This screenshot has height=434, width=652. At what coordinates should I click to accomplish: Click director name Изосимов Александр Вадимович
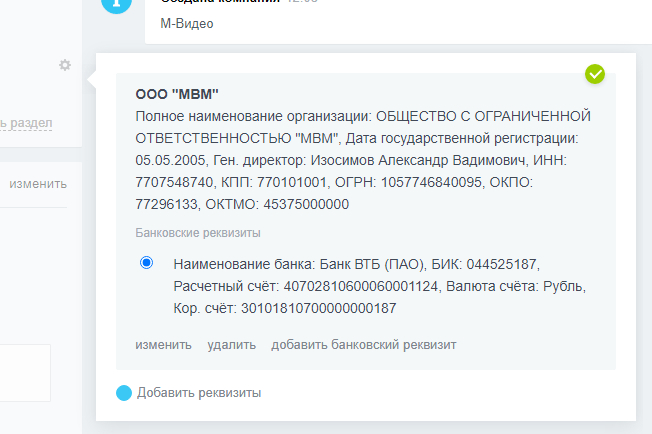(x=418, y=160)
